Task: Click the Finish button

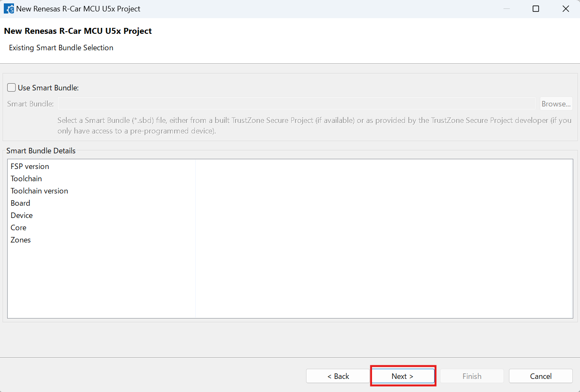Action: tap(472, 376)
